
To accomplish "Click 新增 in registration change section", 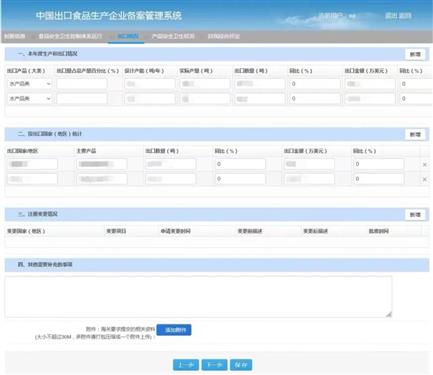I will pyautogui.click(x=415, y=215).
